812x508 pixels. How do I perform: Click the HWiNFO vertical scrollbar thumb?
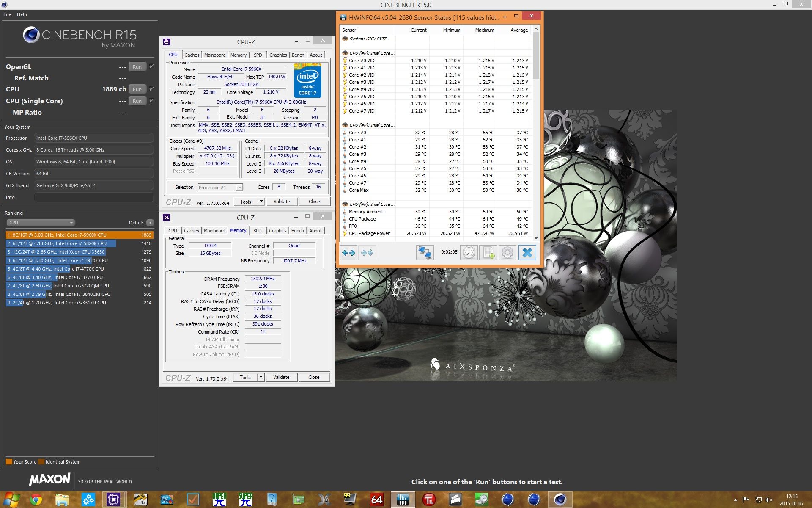(536, 55)
